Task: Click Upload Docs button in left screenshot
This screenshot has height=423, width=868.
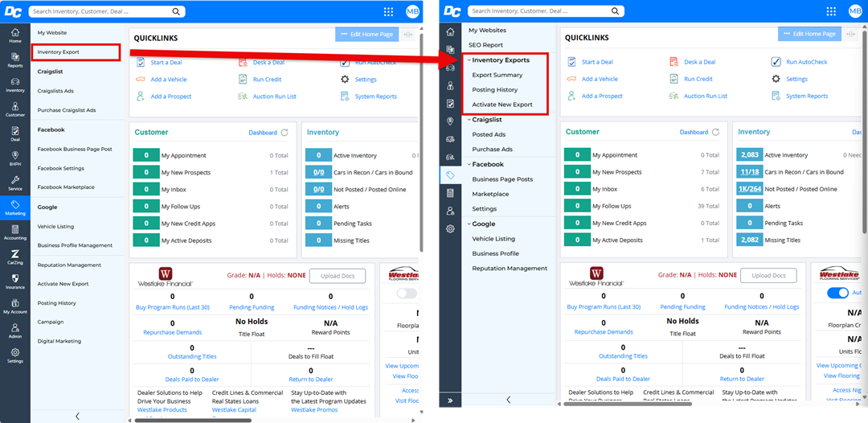Action: [337, 276]
